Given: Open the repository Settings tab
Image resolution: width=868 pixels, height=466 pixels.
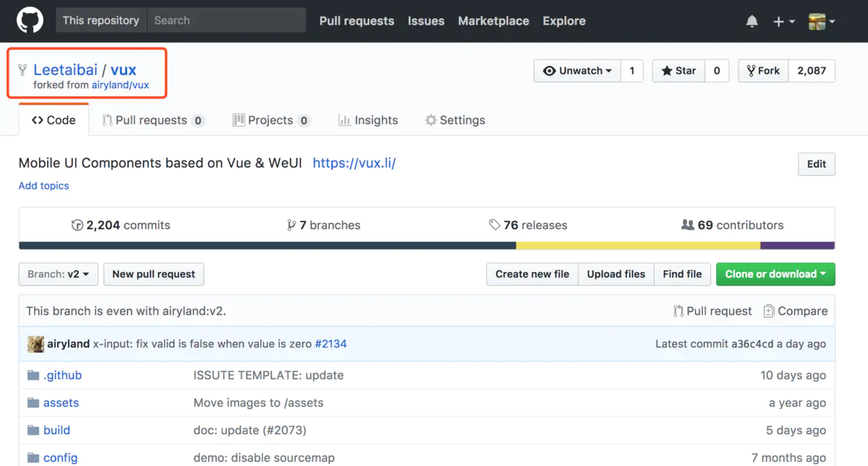Looking at the screenshot, I should coord(455,119).
